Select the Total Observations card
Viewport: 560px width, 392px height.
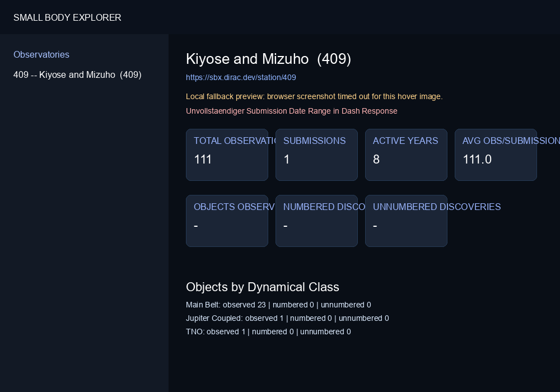[x=227, y=155]
